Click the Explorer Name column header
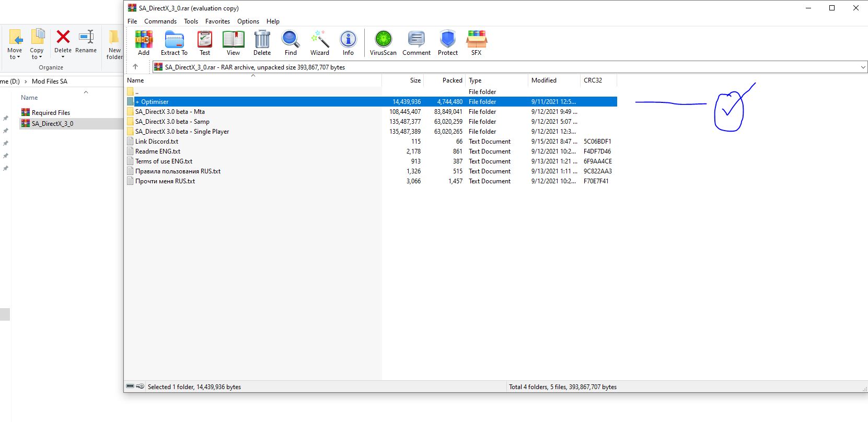Screen dimensions: 868x422 click(29, 98)
